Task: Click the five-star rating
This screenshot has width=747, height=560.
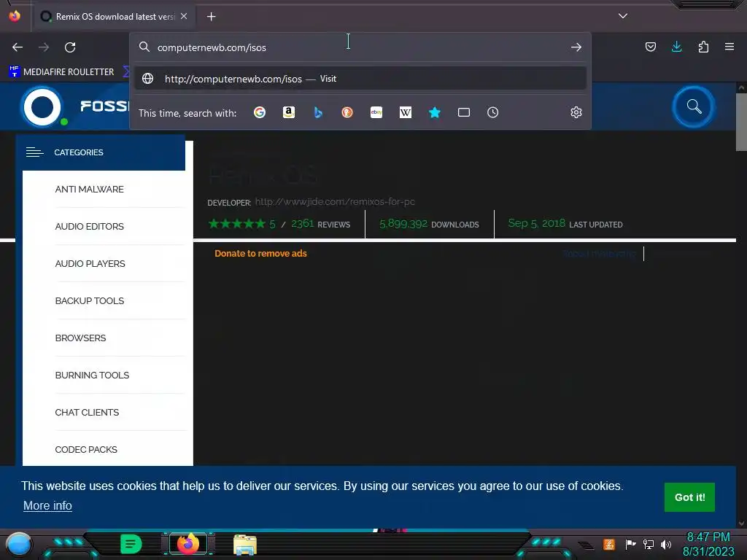Action: click(237, 223)
